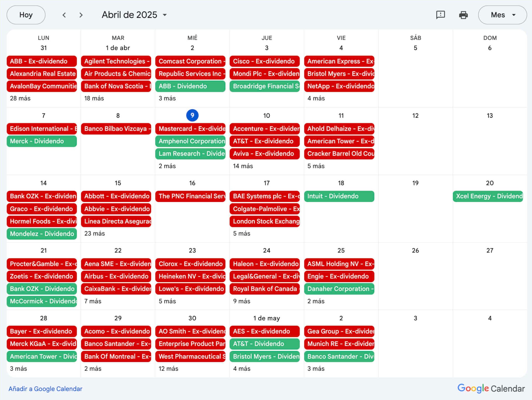The height and width of the screenshot is (400, 532).
Task: Open Banco Bilbao Vizcaya event
Action: pos(116,128)
